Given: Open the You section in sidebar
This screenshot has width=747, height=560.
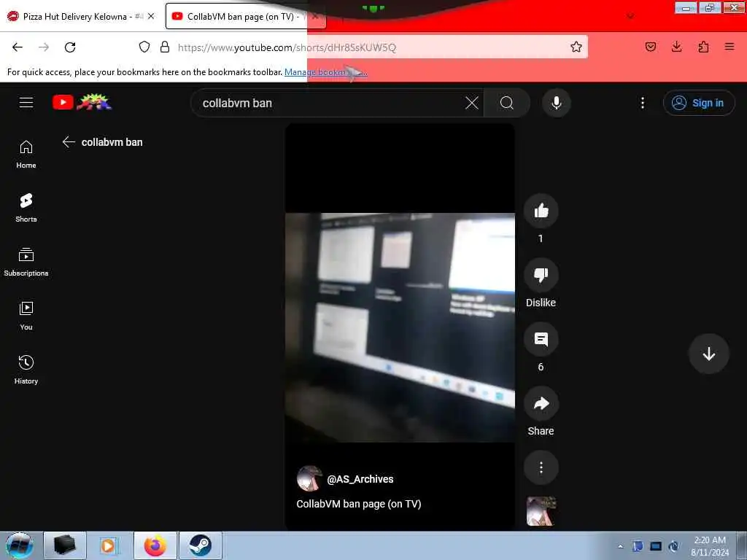Looking at the screenshot, I should pos(26,316).
